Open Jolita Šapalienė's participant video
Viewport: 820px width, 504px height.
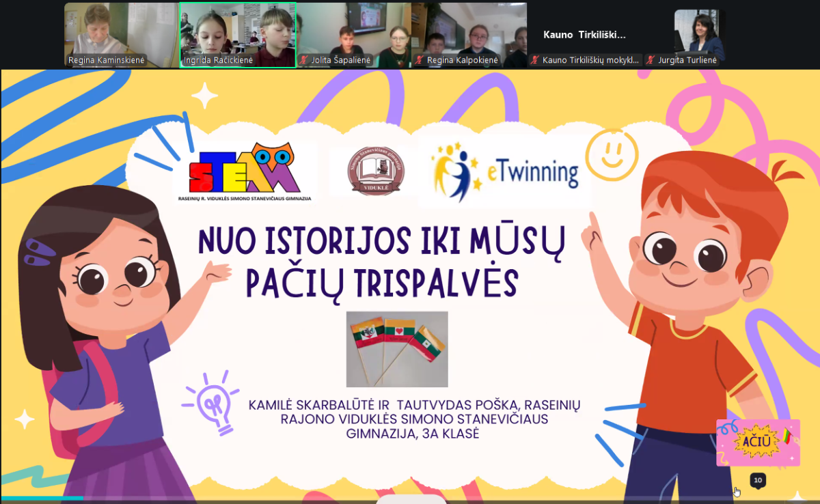coord(353,31)
